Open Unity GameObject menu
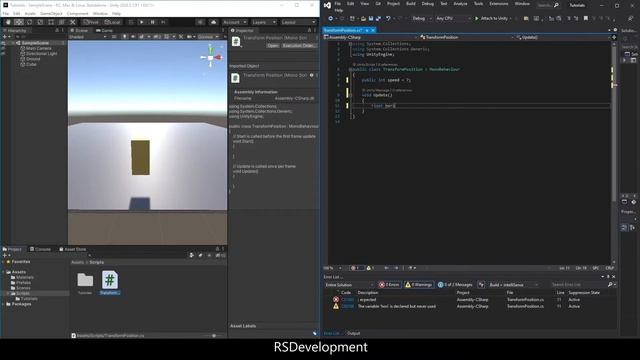This screenshot has height=360, width=640. pos(51,13)
